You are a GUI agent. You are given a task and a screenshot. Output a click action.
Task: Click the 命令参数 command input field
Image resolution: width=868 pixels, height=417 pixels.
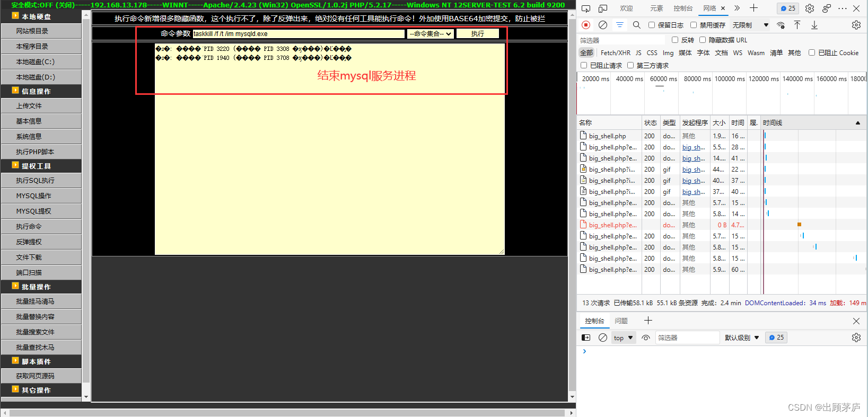[299, 34]
